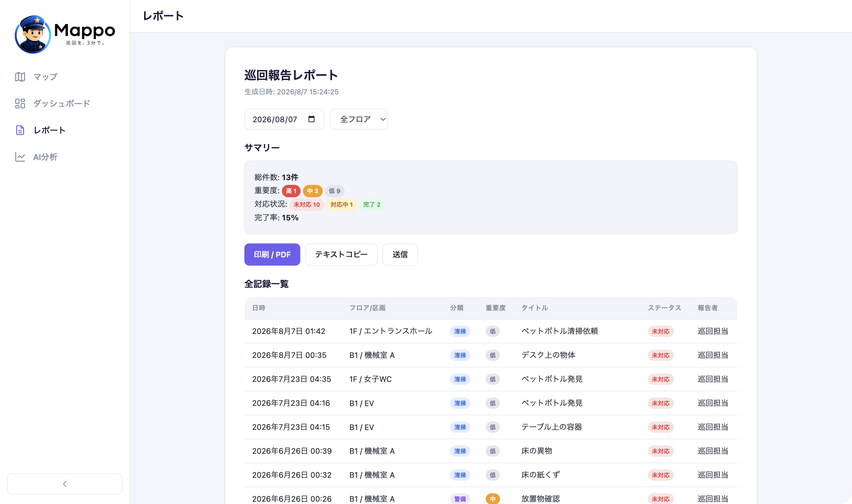This screenshot has height=504, width=852.
Task: Click the Mappo police mascot logo
Action: tap(33, 34)
